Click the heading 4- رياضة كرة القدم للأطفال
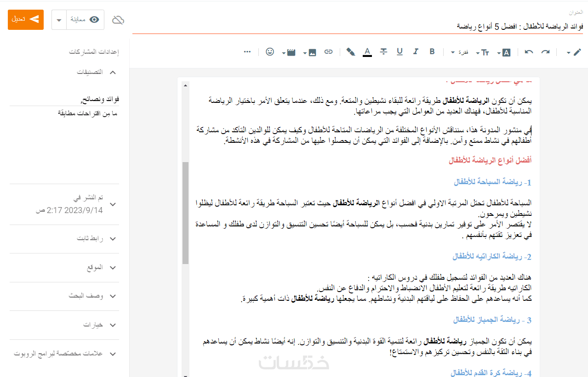The image size is (588, 377). point(491,374)
